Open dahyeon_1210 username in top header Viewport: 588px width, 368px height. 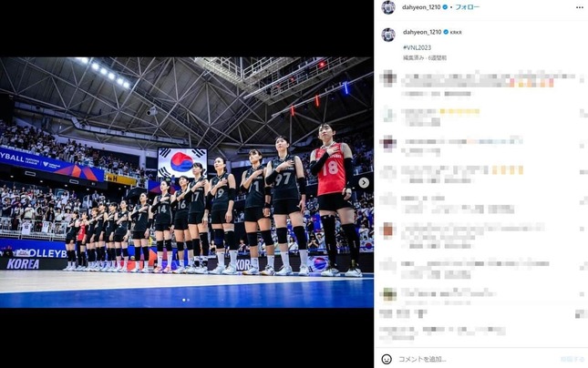421,6
